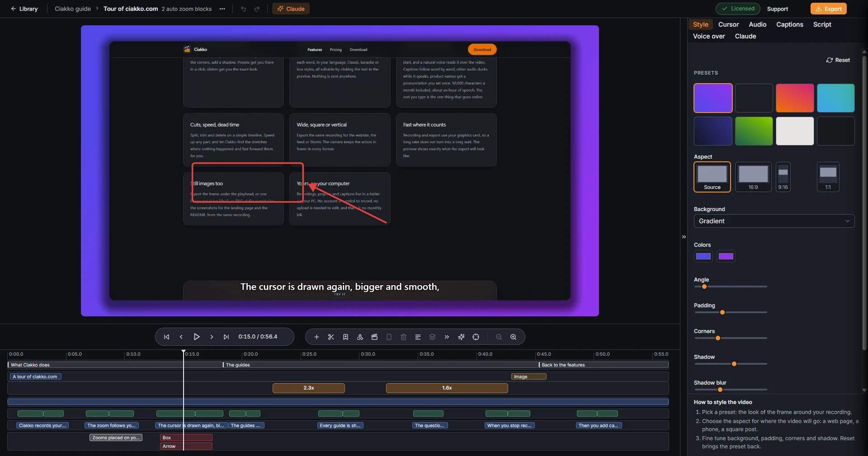Jump to start of video

(166, 337)
